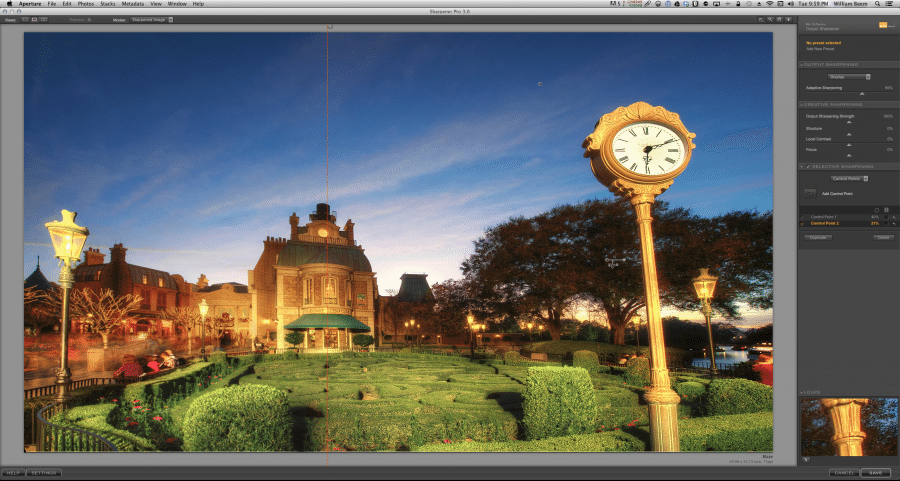Open Spotlight search magnifier icon
Viewport: 900px width, 481px height.
tap(877, 4)
